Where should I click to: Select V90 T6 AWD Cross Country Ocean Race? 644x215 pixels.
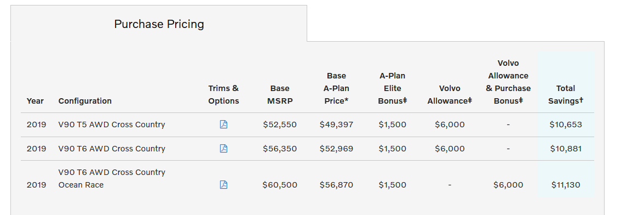pos(112,178)
